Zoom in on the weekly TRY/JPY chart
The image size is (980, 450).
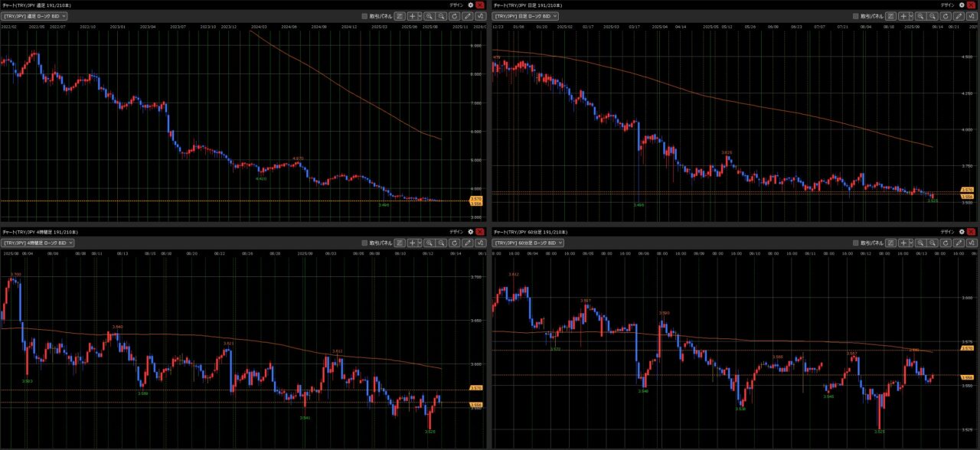pos(429,15)
